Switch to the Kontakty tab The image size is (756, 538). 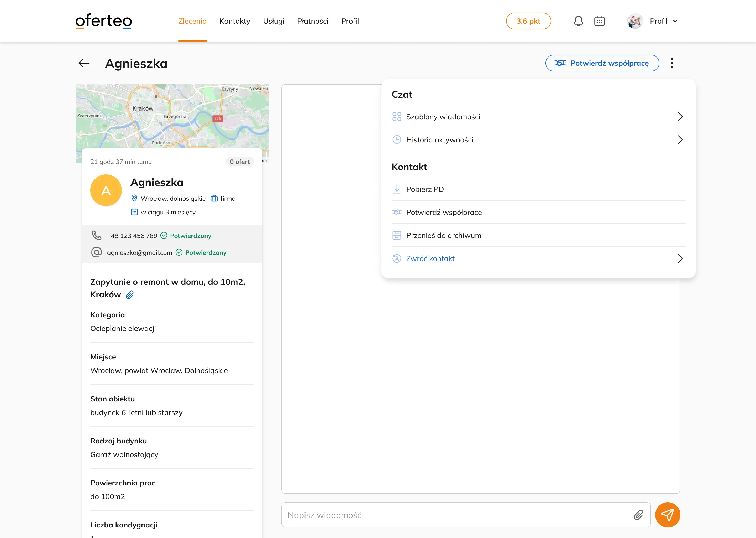click(235, 21)
